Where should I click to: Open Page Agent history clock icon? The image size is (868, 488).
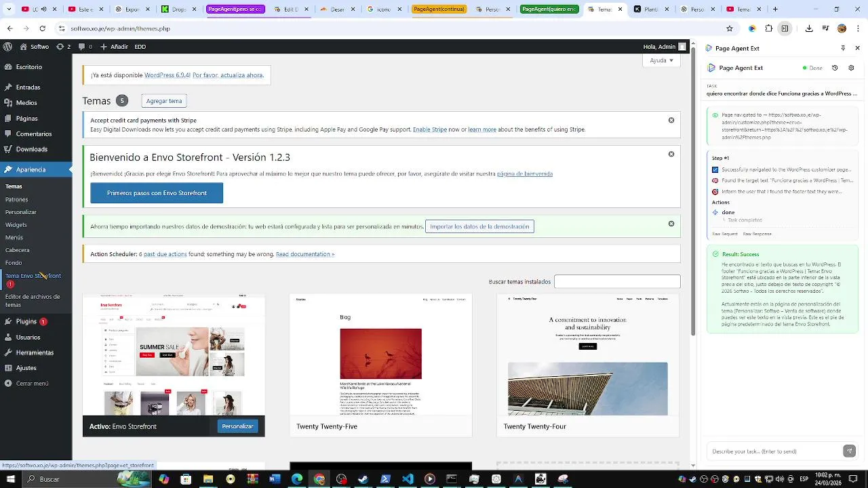coord(835,68)
